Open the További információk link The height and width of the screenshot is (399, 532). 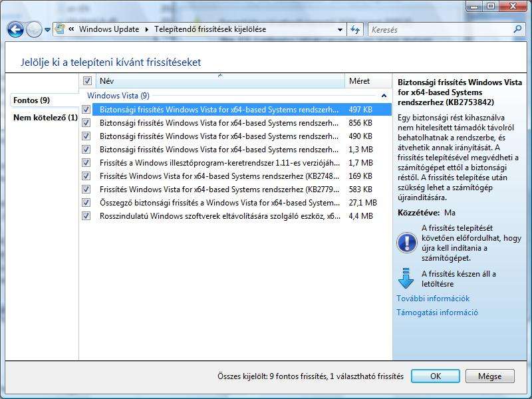click(433, 299)
